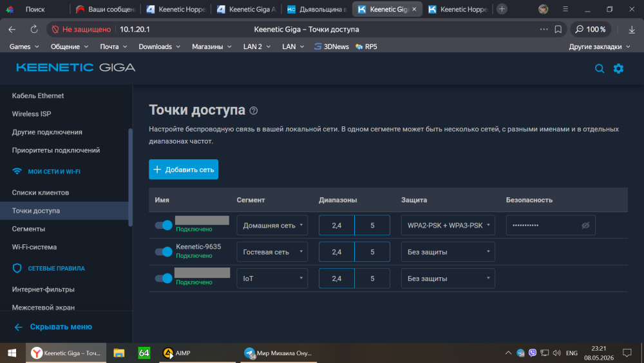
Task: Click the Viber tray icon
Action: coord(533,353)
